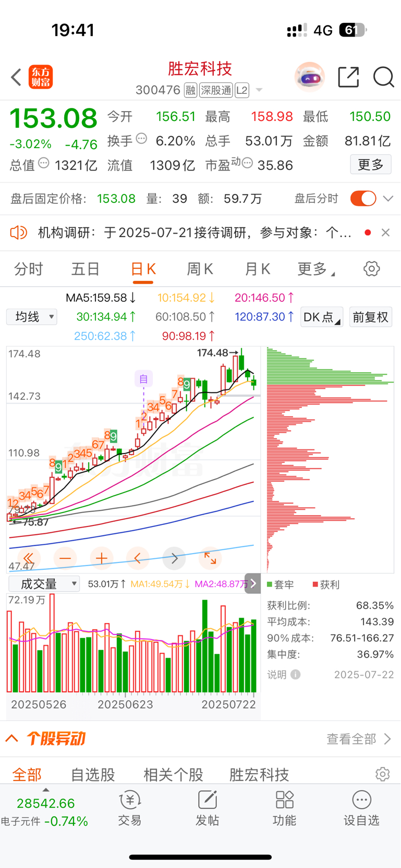Select the 日K tab
Screen dimensions: 401x868
point(143,269)
